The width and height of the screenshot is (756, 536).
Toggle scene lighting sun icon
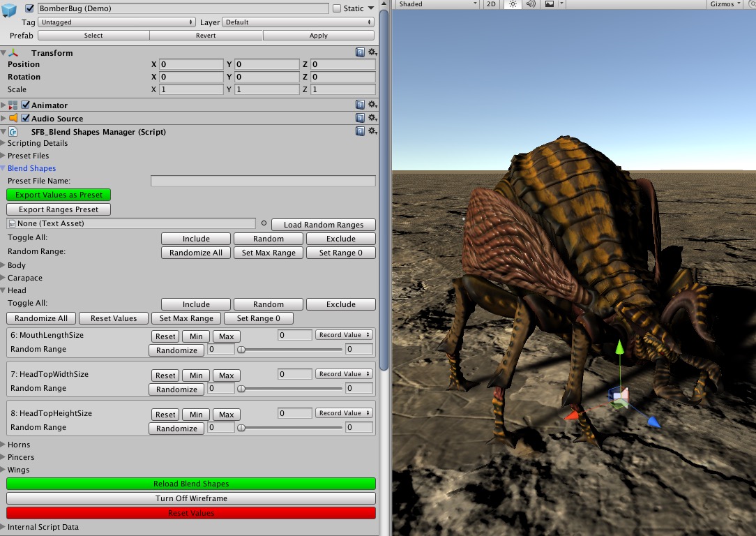click(513, 4)
